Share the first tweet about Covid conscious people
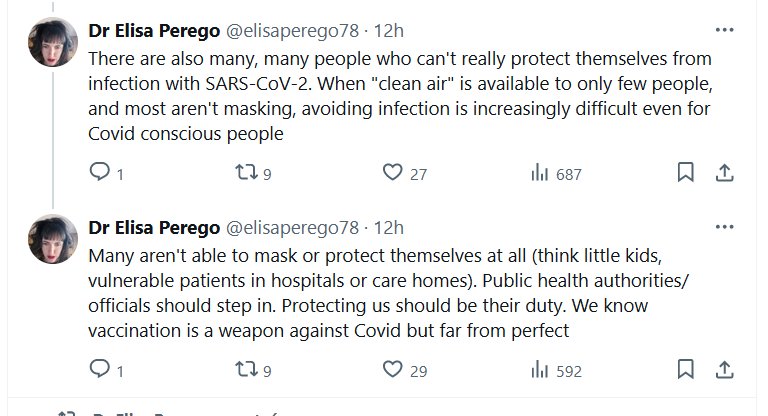768x416 pixels. click(724, 173)
